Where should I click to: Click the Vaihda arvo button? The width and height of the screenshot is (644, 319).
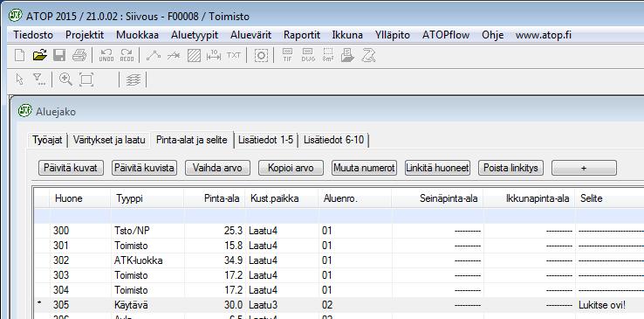click(217, 168)
